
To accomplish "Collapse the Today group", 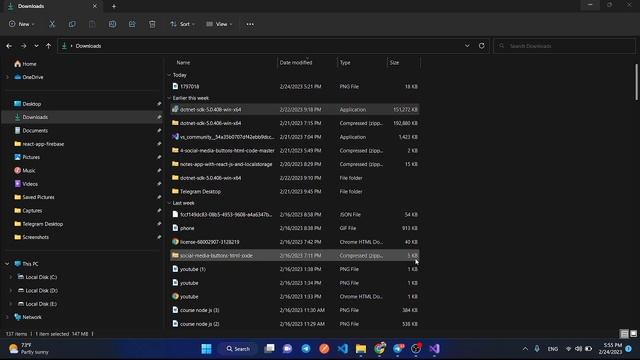I will point(169,75).
